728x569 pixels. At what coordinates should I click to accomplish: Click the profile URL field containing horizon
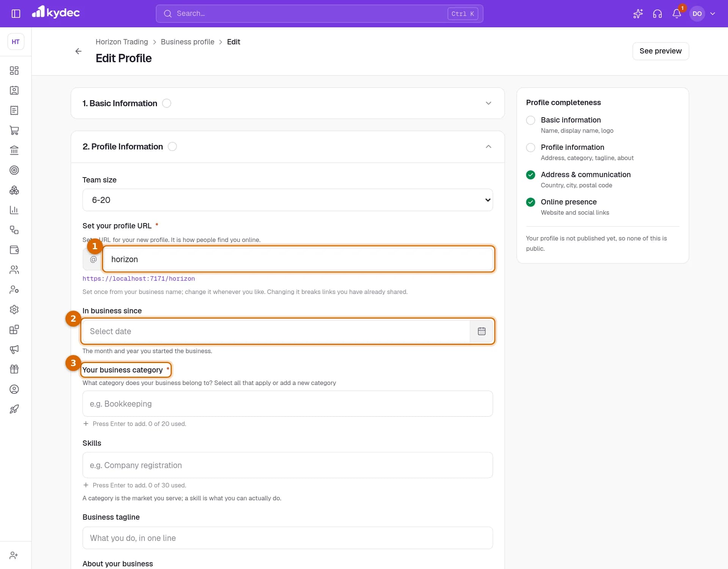pos(298,259)
